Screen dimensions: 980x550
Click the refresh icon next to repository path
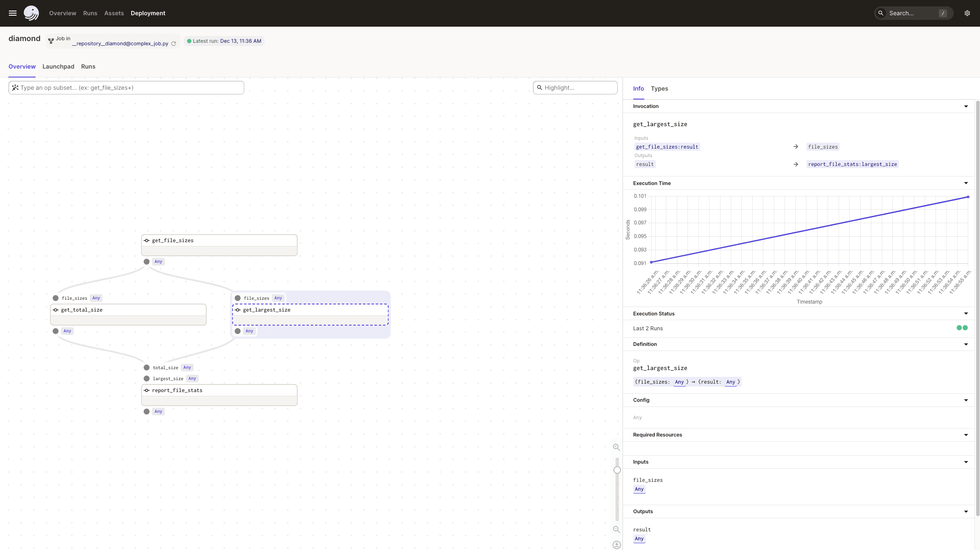click(174, 43)
